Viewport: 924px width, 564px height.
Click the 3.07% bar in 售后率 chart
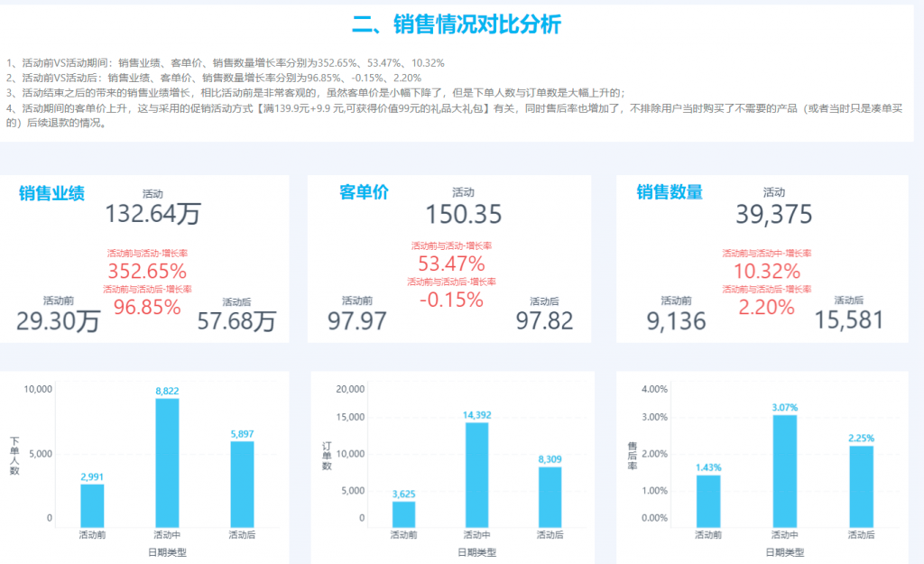tap(785, 471)
